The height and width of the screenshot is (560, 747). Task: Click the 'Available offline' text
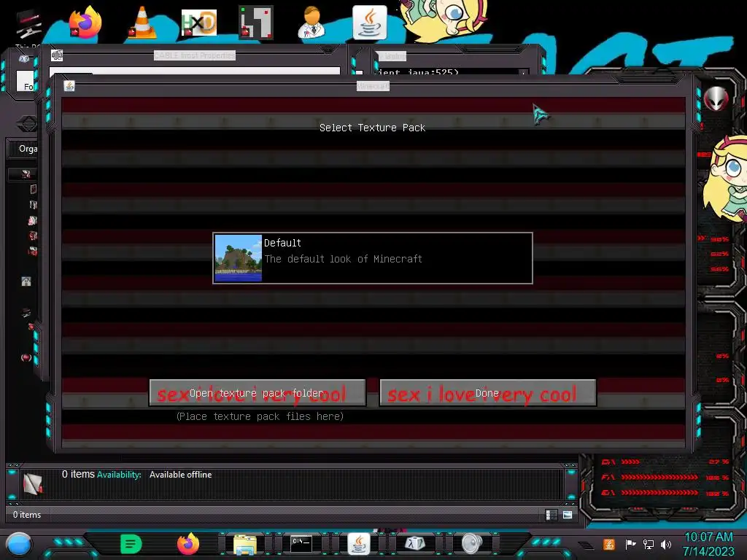181,475
